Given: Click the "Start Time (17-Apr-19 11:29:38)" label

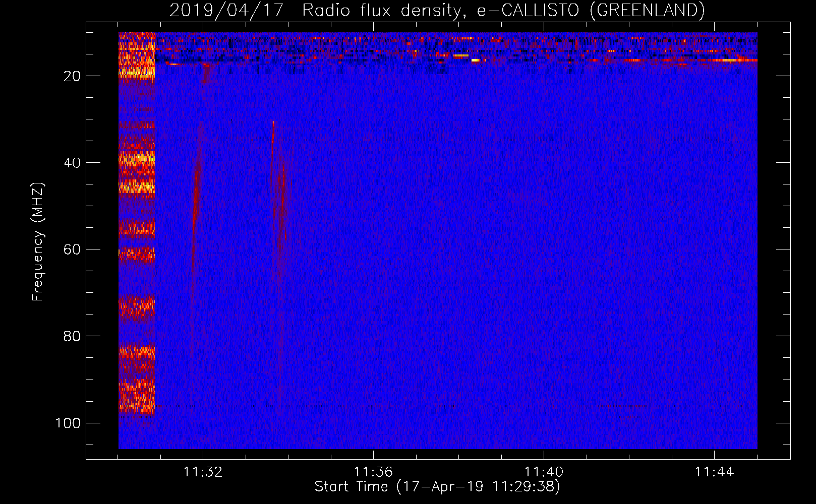Looking at the screenshot, I should [x=437, y=486].
